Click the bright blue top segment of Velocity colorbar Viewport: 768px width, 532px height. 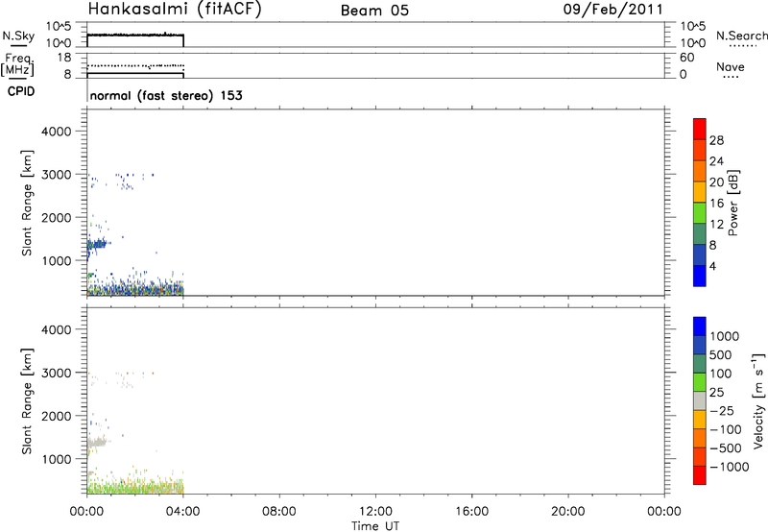[x=700, y=326]
